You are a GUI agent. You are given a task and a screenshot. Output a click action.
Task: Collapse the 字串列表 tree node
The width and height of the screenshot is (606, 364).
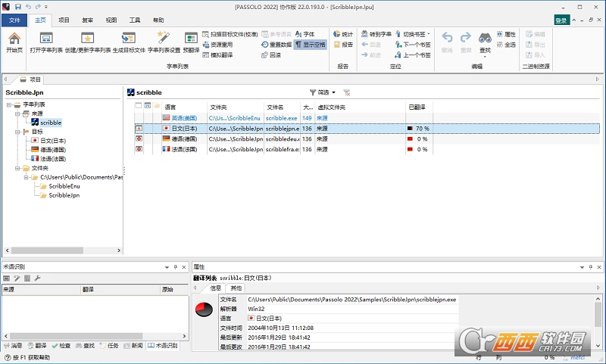point(8,104)
